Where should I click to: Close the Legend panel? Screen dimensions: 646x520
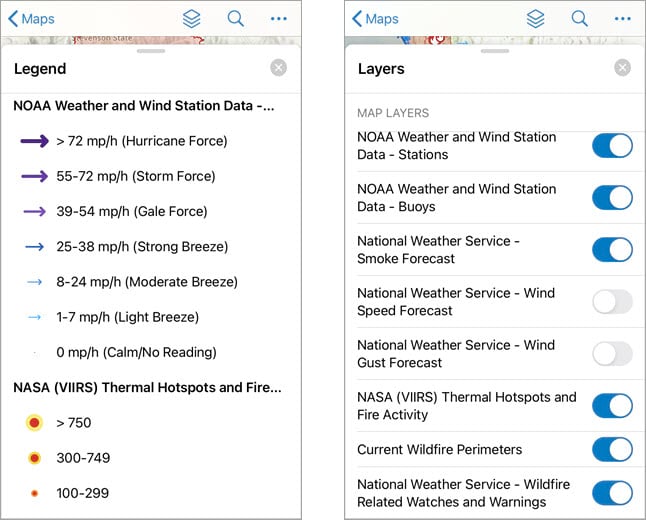278,67
